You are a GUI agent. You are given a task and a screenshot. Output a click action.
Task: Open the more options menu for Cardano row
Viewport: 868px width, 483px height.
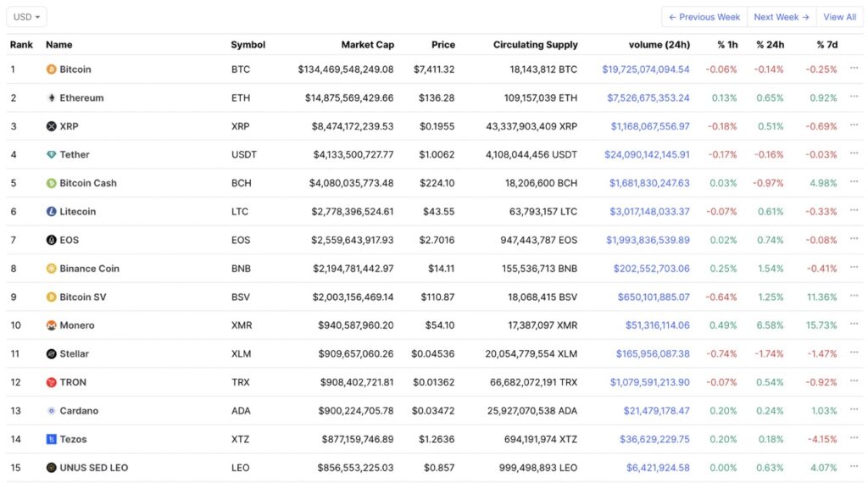[854, 409]
